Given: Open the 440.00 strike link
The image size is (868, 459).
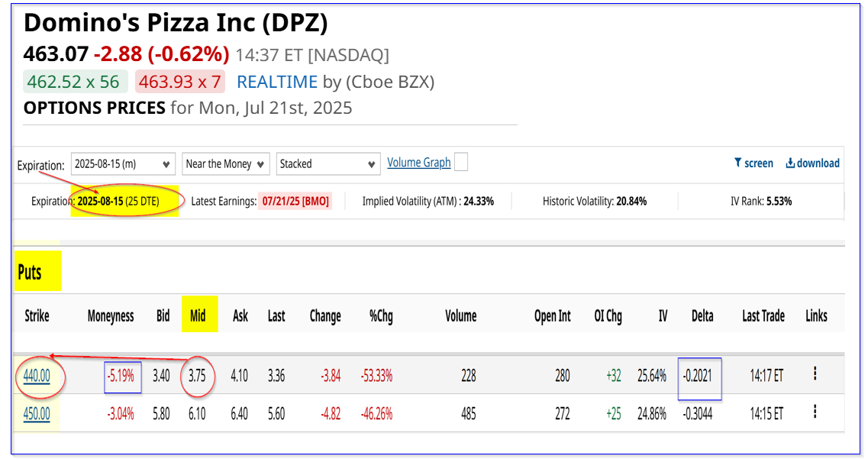Looking at the screenshot, I should 37,376.
